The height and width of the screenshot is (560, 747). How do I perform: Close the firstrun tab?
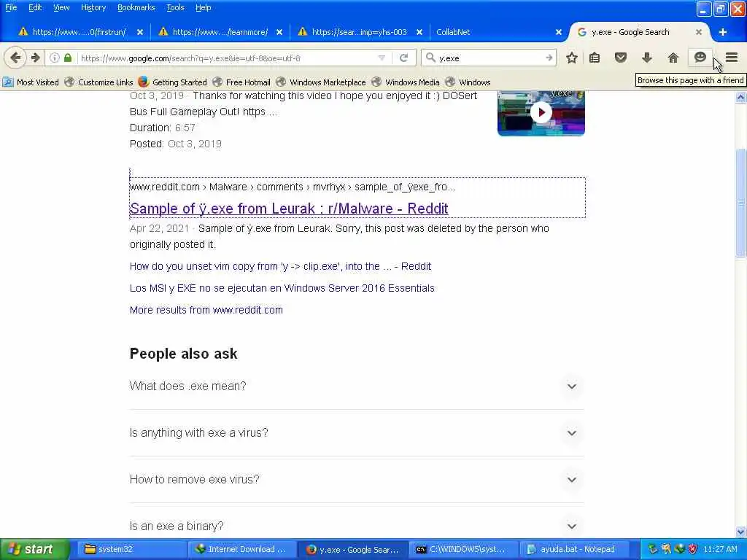(140, 32)
